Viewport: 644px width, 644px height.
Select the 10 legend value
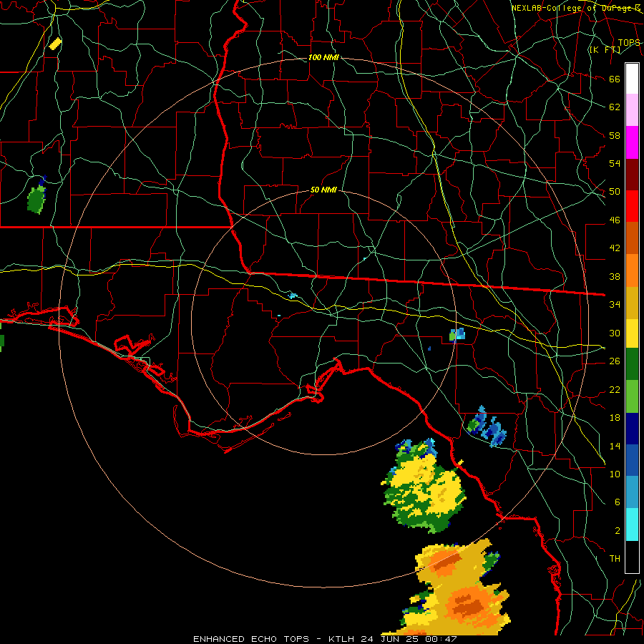615,474
